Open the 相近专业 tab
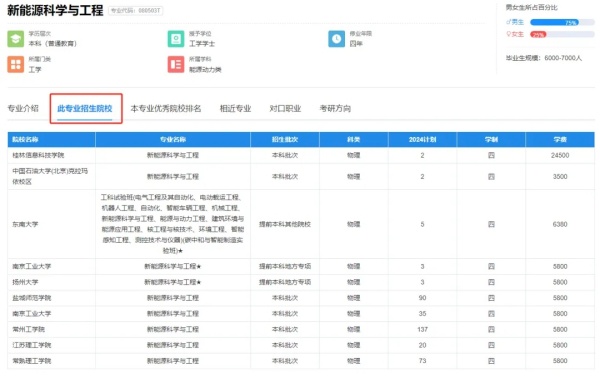 tap(235, 109)
